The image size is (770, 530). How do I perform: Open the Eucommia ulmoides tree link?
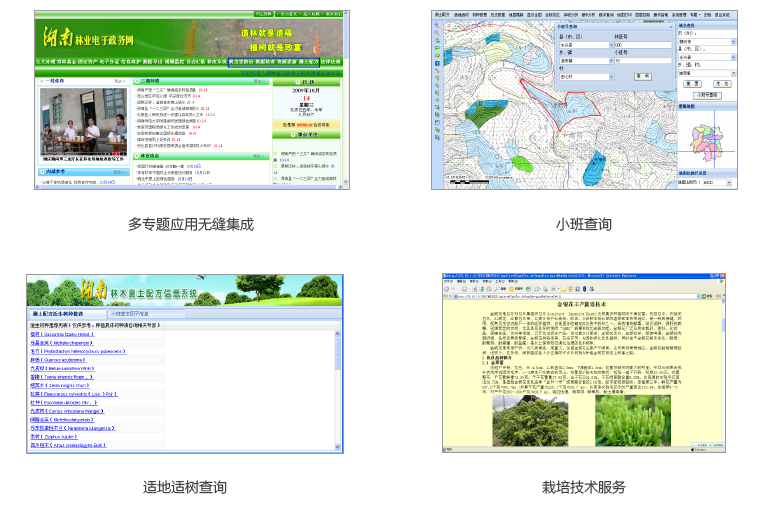64,402
